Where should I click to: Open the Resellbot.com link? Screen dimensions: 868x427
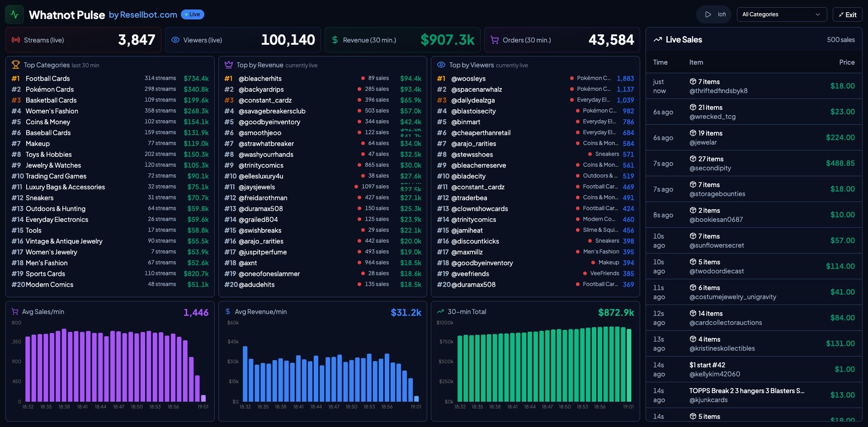tap(143, 15)
